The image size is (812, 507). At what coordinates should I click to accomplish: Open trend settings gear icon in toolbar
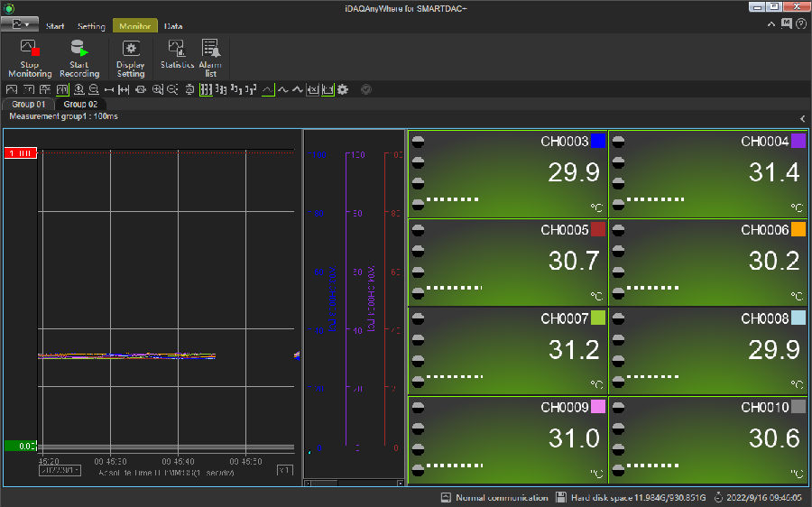343,89
